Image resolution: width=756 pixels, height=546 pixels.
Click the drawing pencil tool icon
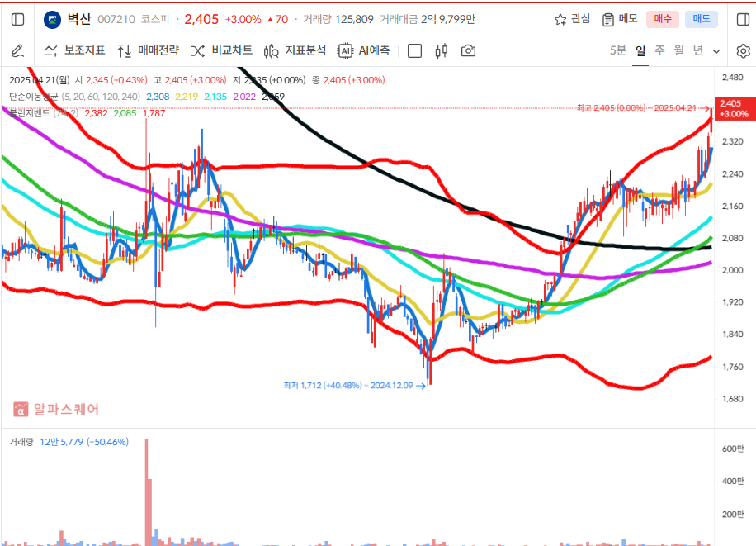coord(17,51)
